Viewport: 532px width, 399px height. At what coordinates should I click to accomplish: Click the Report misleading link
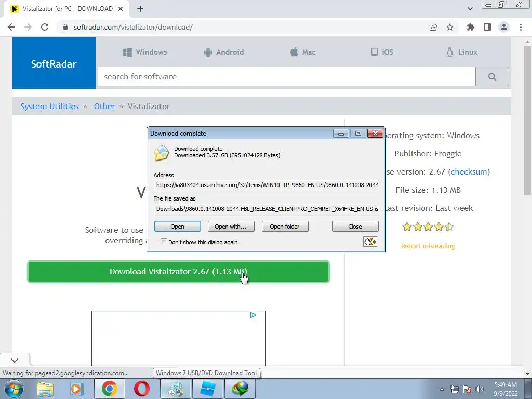(x=428, y=246)
